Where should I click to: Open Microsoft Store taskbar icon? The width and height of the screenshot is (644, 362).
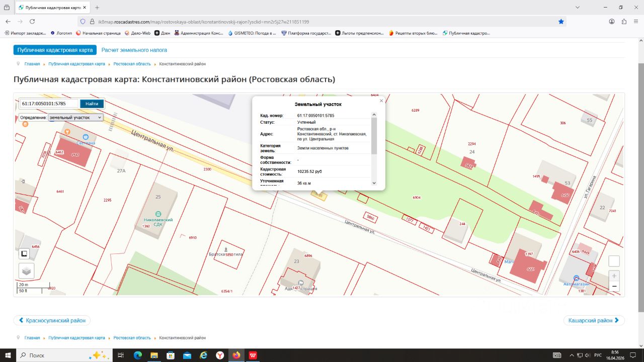tap(171, 355)
